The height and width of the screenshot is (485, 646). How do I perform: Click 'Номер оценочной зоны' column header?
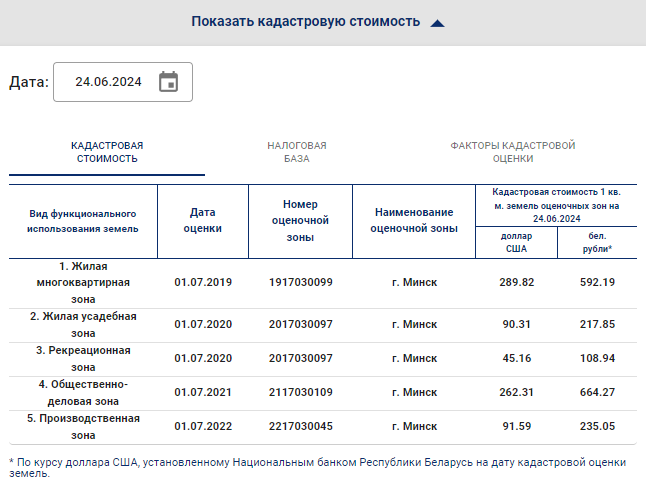point(300,220)
